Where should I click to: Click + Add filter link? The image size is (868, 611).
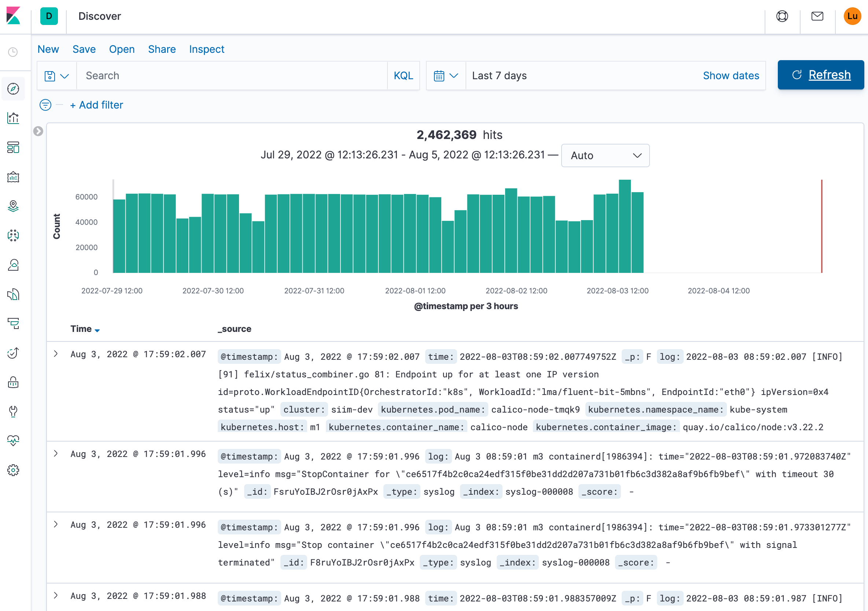coord(97,105)
